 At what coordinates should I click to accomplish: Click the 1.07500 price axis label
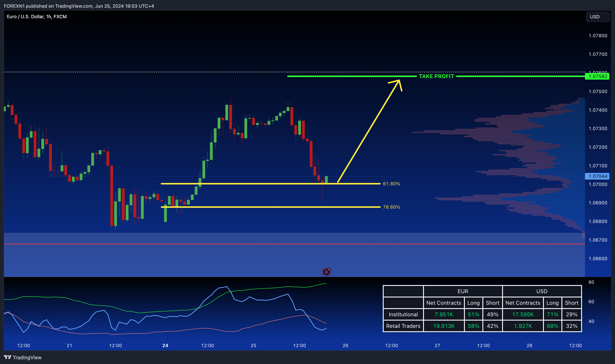pyautogui.click(x=598, y=92)
